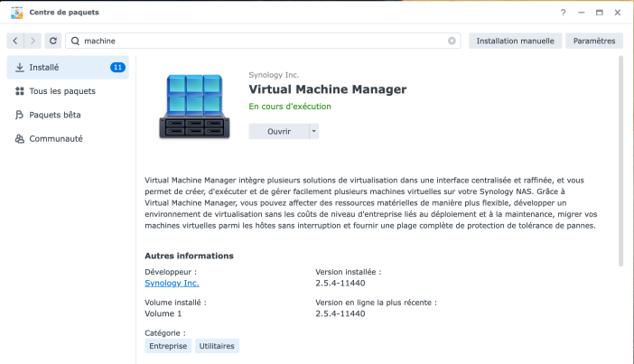
Task: Click the Package Center app icon in title bar
Action: (x=16, y=13)
